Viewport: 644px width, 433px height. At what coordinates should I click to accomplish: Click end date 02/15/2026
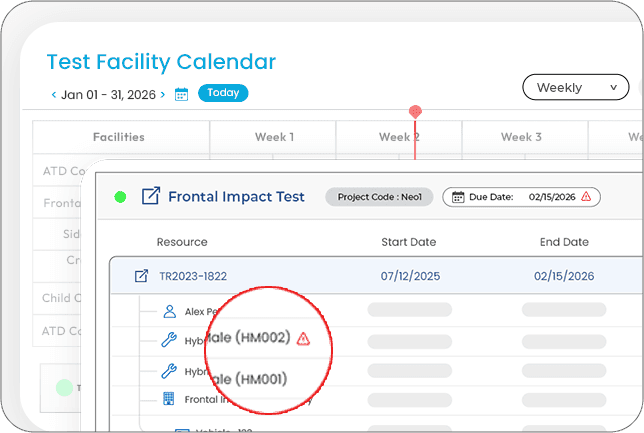coord(564,276)
